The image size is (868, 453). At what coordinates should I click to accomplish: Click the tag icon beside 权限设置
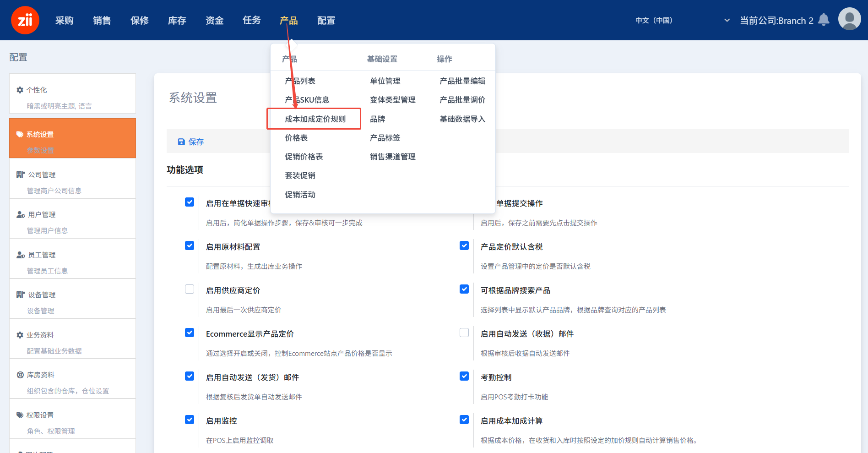(x=20, y=415)
